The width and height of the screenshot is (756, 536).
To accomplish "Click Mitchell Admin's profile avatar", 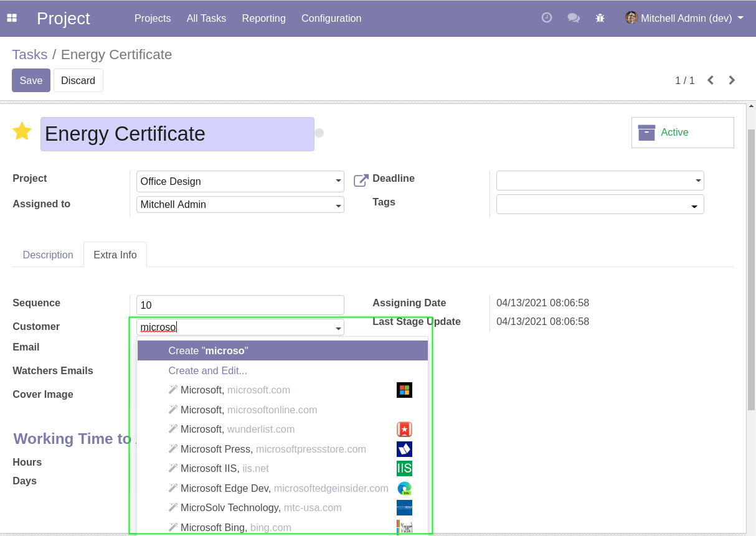I will (x=631, y=18).
